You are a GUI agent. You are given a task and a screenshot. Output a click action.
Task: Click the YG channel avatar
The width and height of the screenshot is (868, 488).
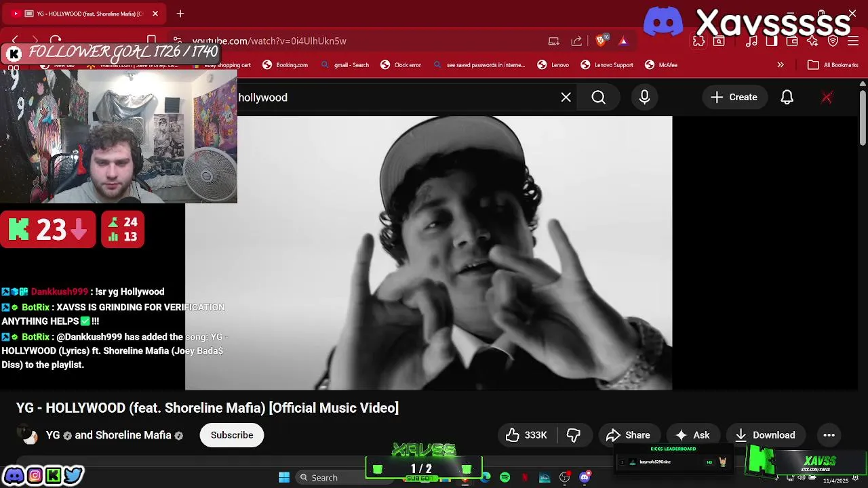click(x=28, y=435)
